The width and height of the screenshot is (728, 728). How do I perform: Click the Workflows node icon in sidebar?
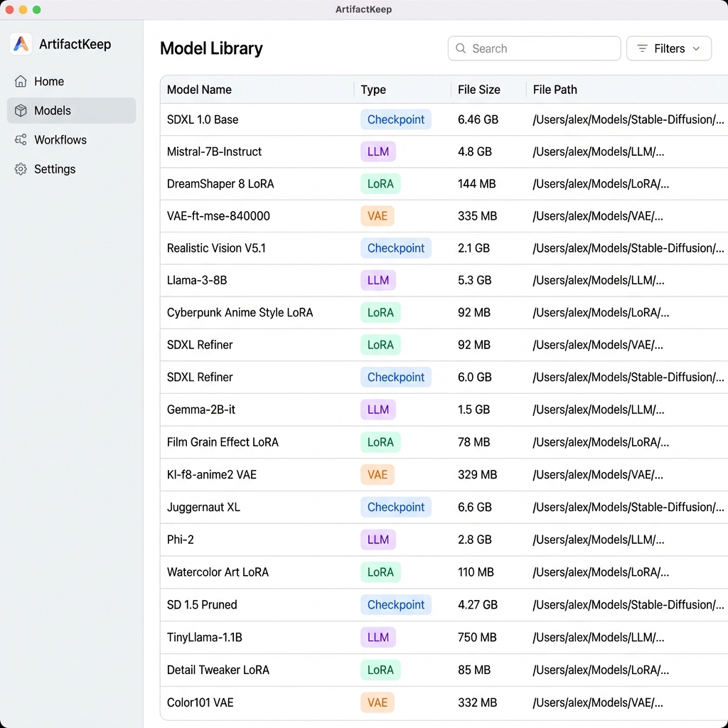[21, 140]
